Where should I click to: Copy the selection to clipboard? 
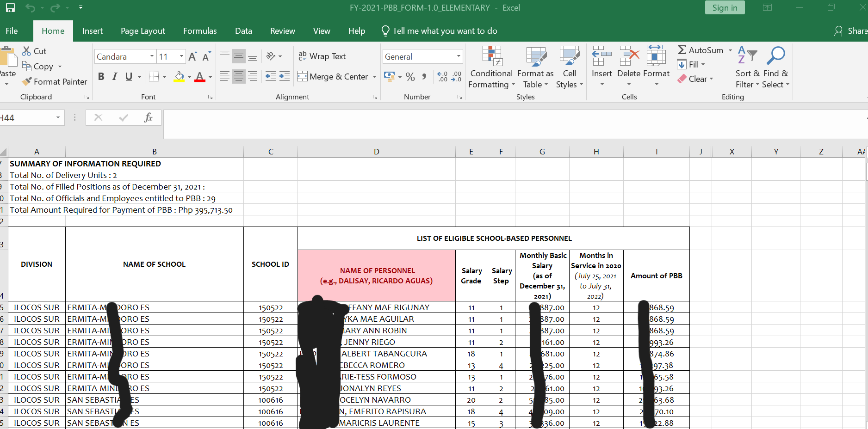(38, 67)
